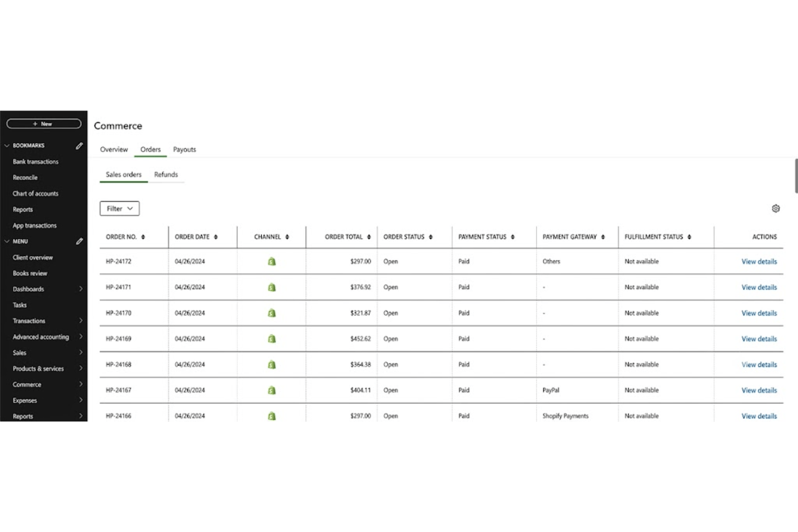
Task: Expand the Expenses submenu arrow
Action: 81,400
